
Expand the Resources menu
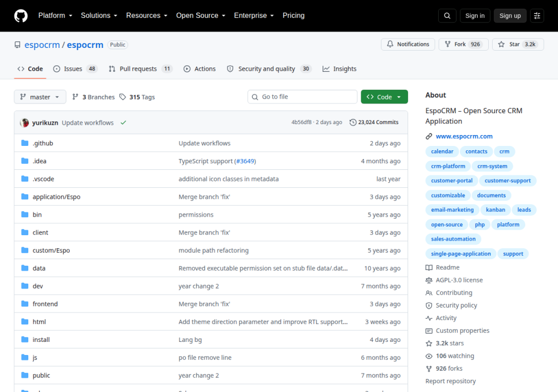[147, 16]
